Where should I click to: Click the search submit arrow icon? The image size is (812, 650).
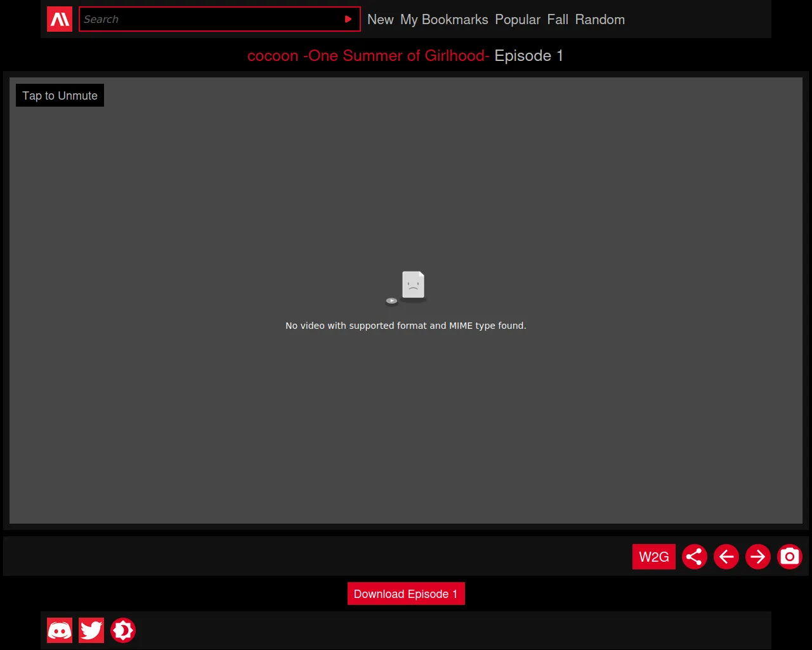tap(348, 20)
